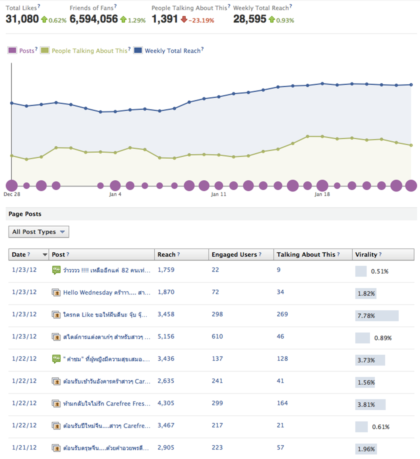The width and height of the screenshot is (420, 459).
Task: Click the 31,080 Total Likes figure
Action: click(22, 19)
